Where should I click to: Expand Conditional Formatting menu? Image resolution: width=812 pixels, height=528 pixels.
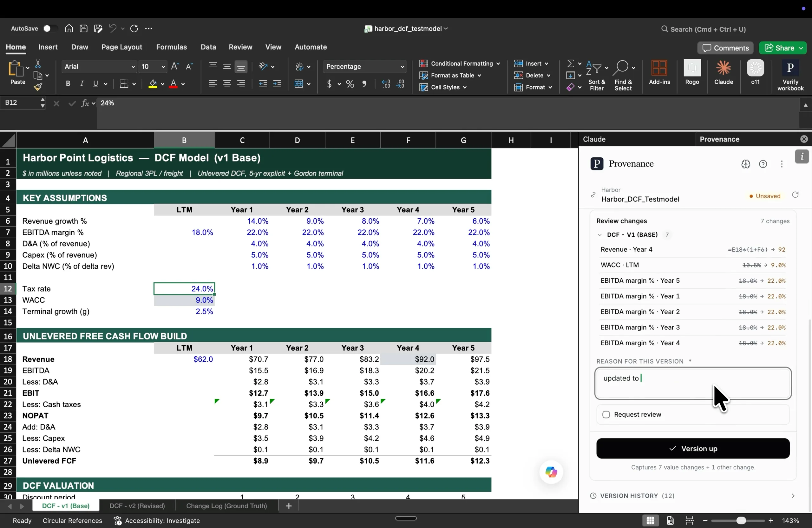459,64
